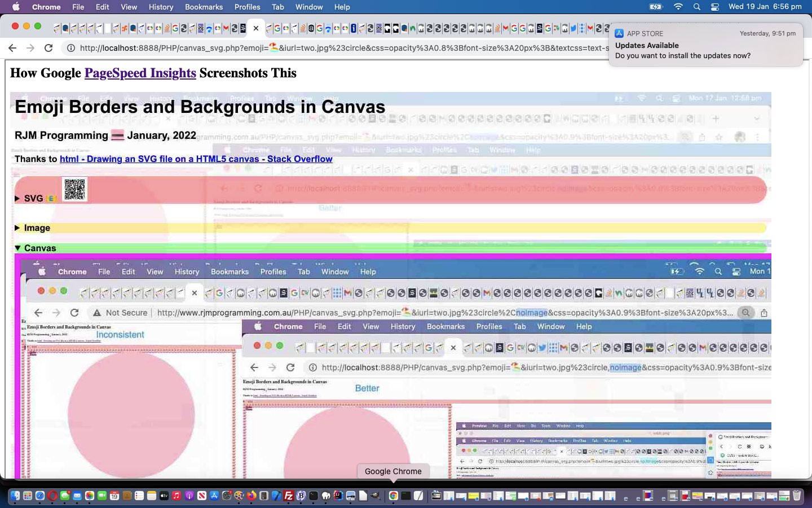
Task: Open the View menu
Action: point(129,7)
